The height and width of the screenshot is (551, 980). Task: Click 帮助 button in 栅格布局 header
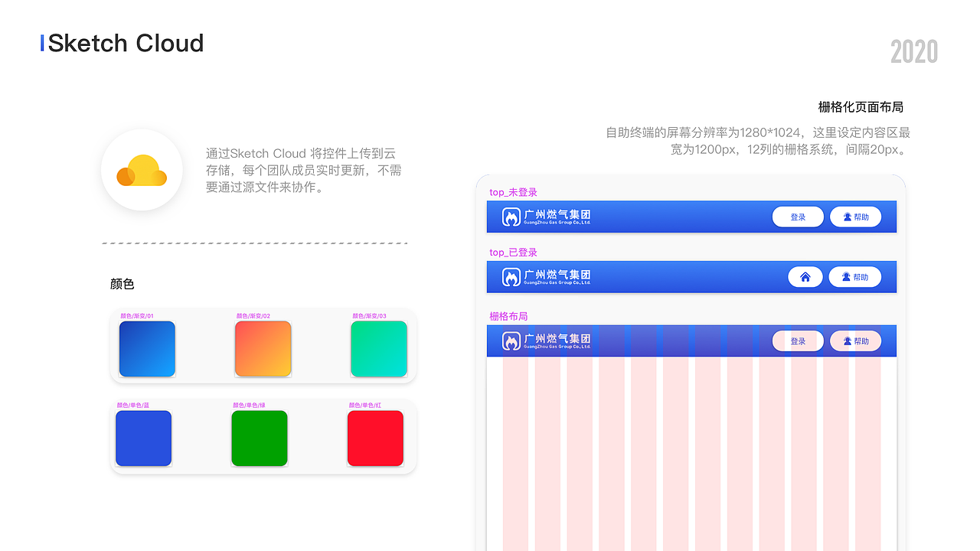coord(856,341)
